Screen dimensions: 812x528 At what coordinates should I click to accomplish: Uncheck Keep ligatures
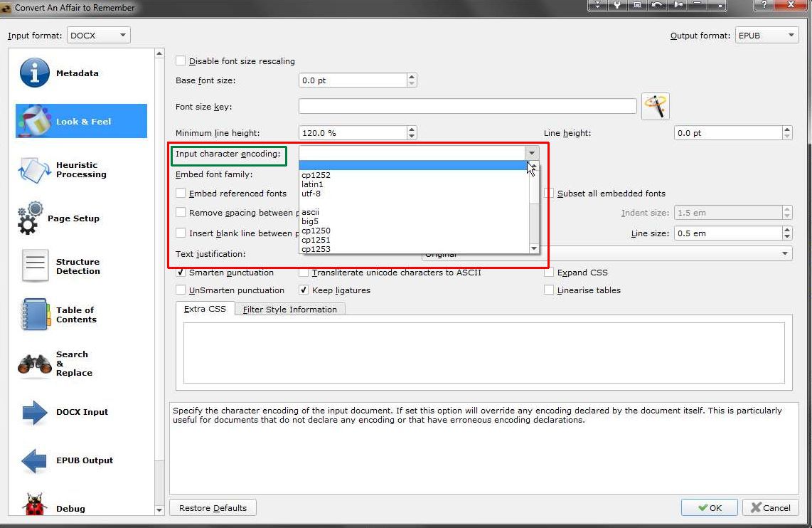[x=304, y=290]
